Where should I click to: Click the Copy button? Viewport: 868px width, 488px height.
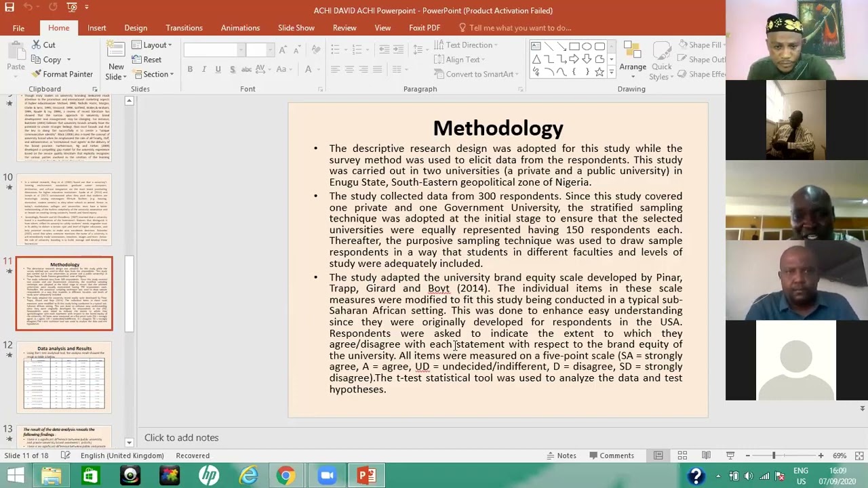[50, 60]
